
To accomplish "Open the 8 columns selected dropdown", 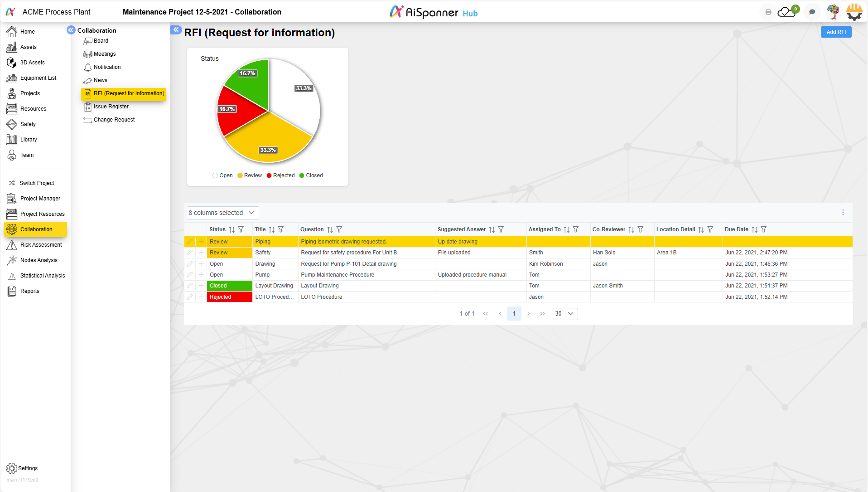I will (222, 212).
